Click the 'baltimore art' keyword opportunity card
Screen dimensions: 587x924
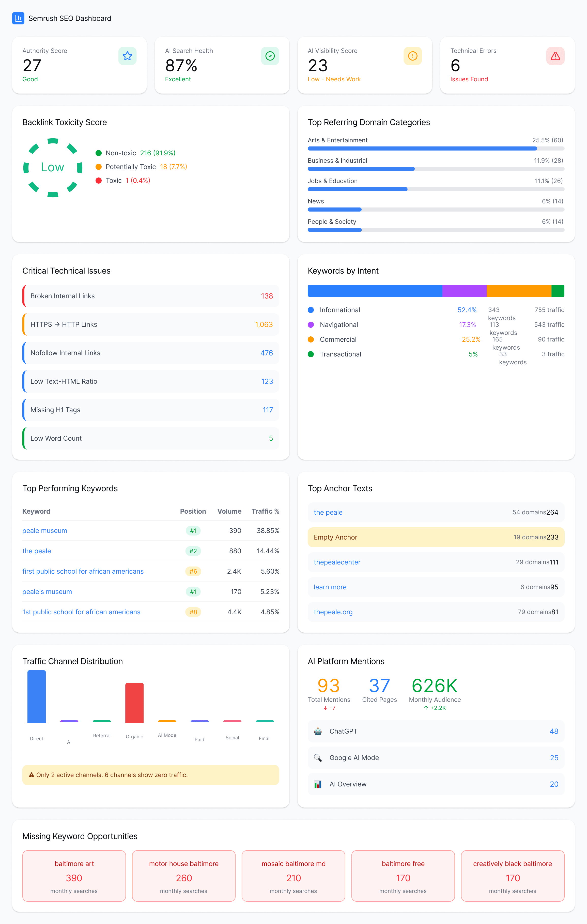74,876
